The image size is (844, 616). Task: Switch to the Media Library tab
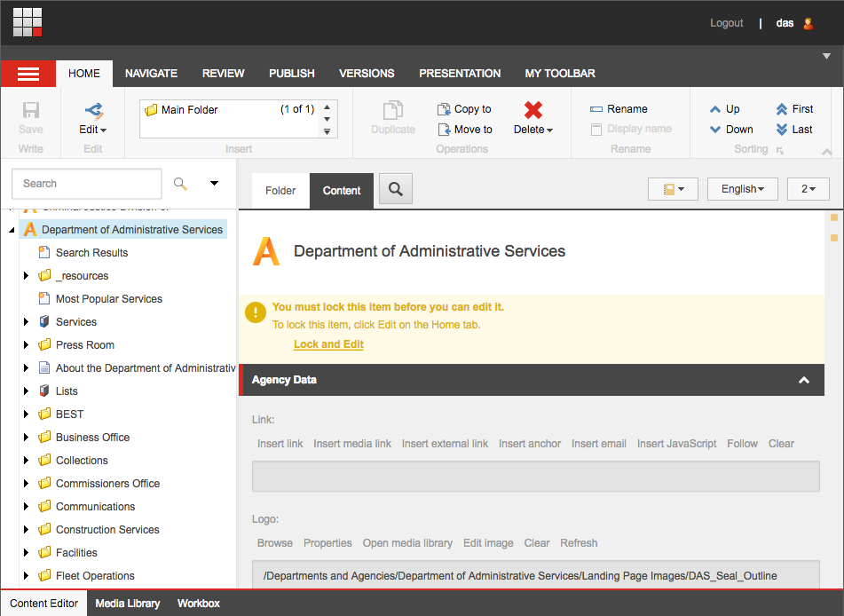(128, 604)
